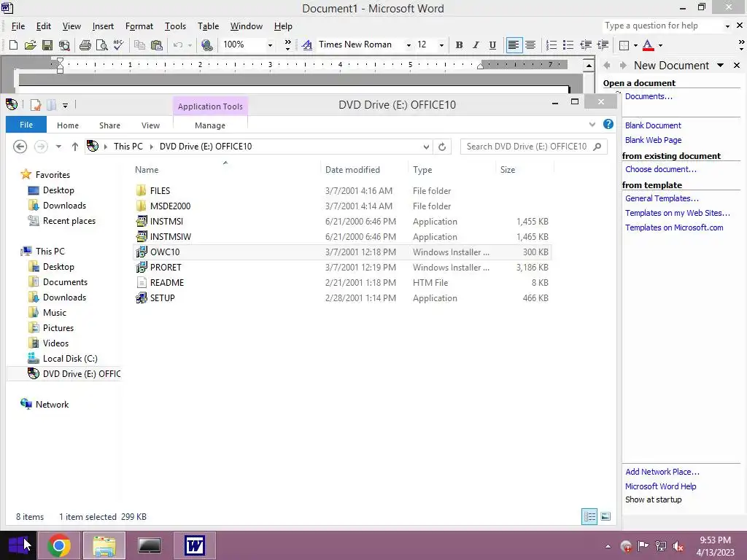Open the Times New Roman font dropdown
747x560 pixels.
[x=409, y=45]
